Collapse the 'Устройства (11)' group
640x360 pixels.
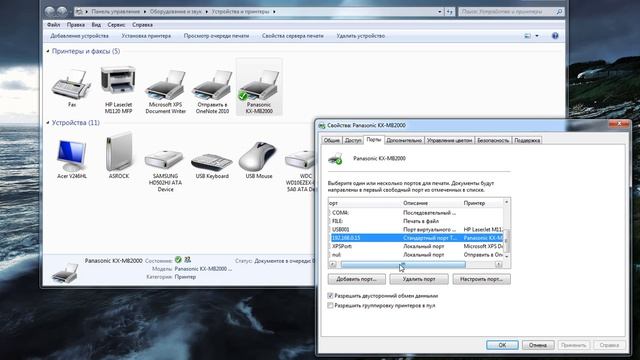coord(48,122)
